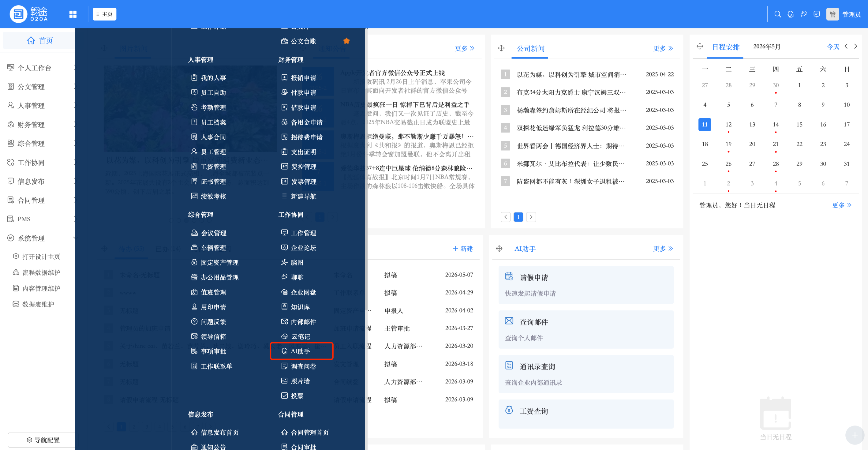
Task: Click the 通讯录查询 contacts icon
Action: click(509, 366)
